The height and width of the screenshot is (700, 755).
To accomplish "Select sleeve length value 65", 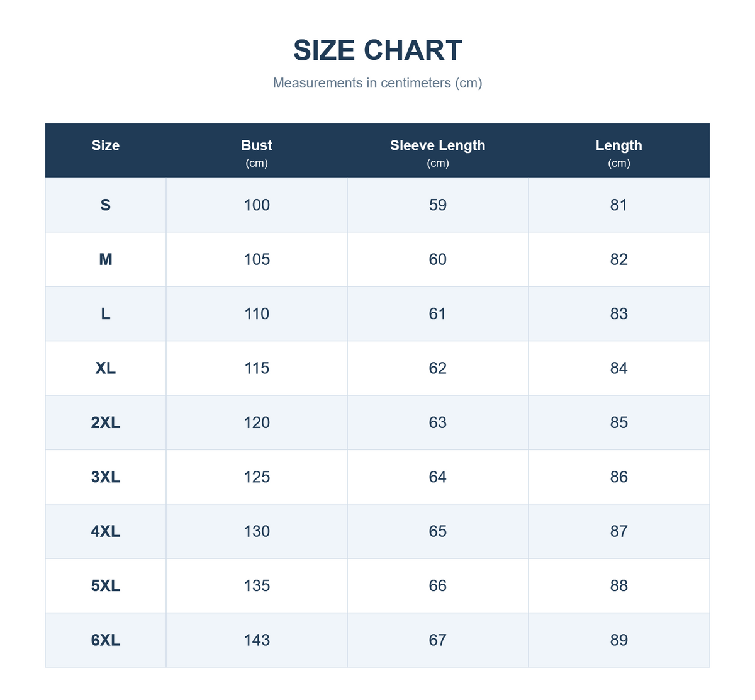I will click(438, 531).
